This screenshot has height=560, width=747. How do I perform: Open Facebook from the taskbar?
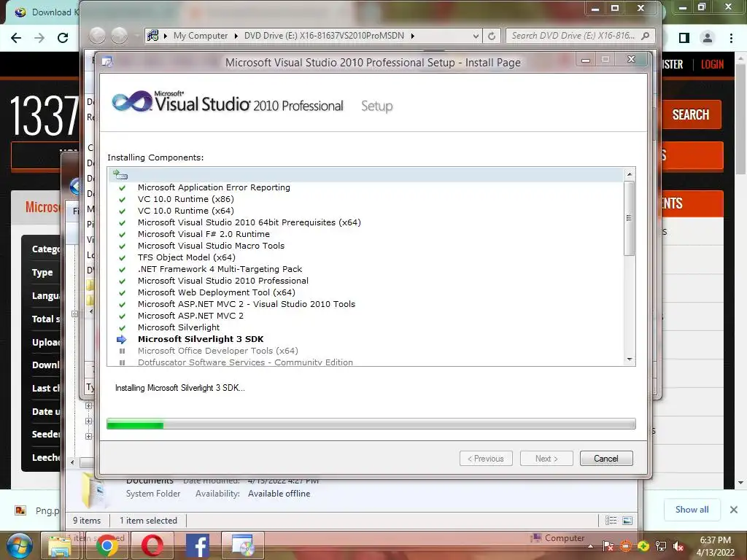tap(197, 545)
